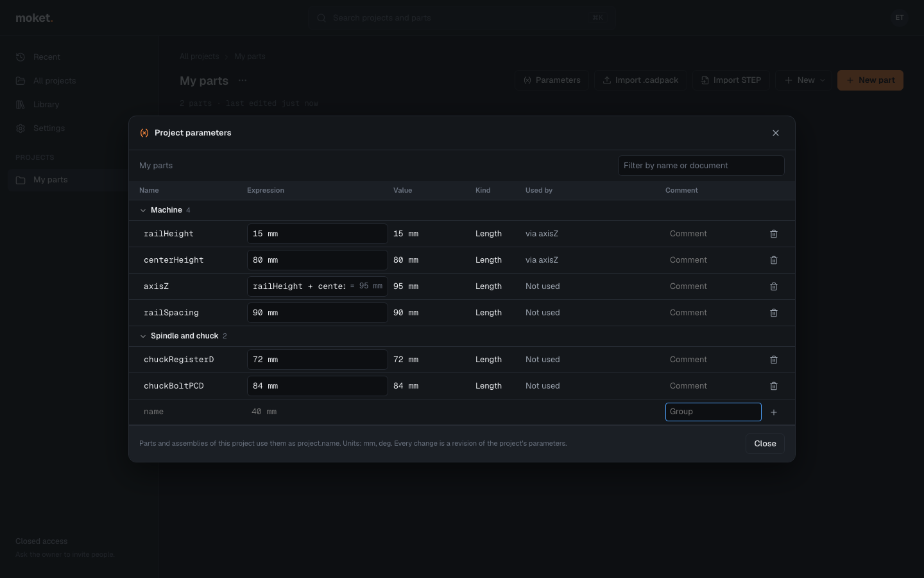Delete the railSpacing parameter with trash icon
Screen dimensions: 924x578
(x=774, y=313)
